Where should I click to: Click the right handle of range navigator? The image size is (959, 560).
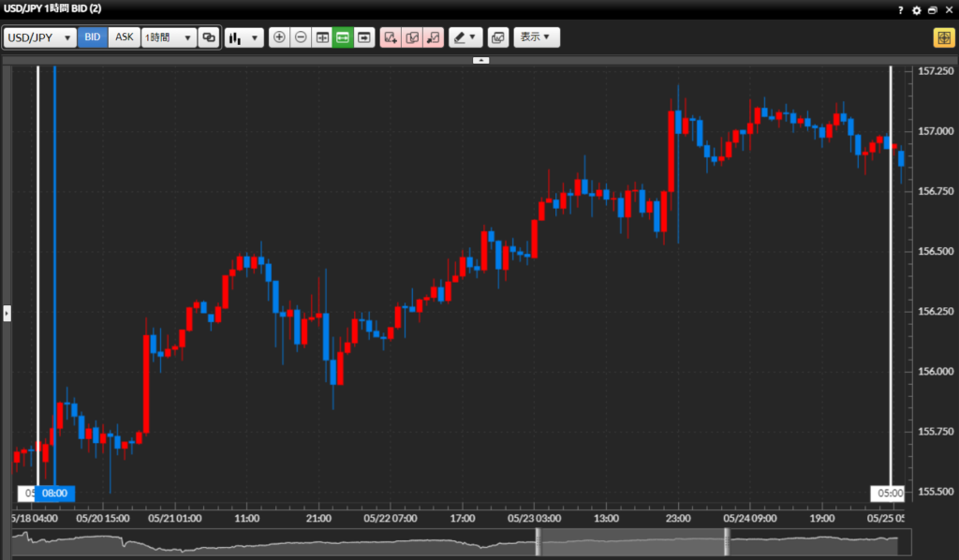727,540
